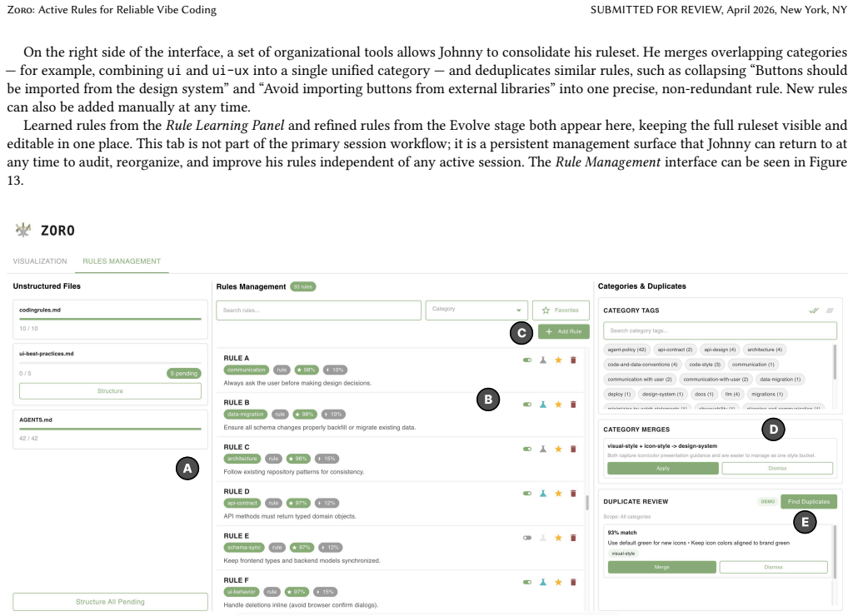Image resolution: width=853 pixels, height=616 pixels.
Task: Click the list icon beside Category Tags header
Action: pyautogui.click(x=830, y=310)
